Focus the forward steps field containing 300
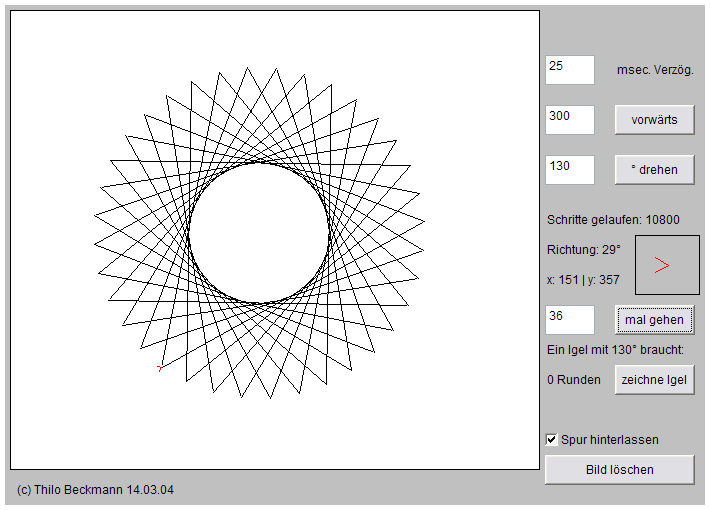The width and height of the screenshot is (710, 510). pos(570,120)
